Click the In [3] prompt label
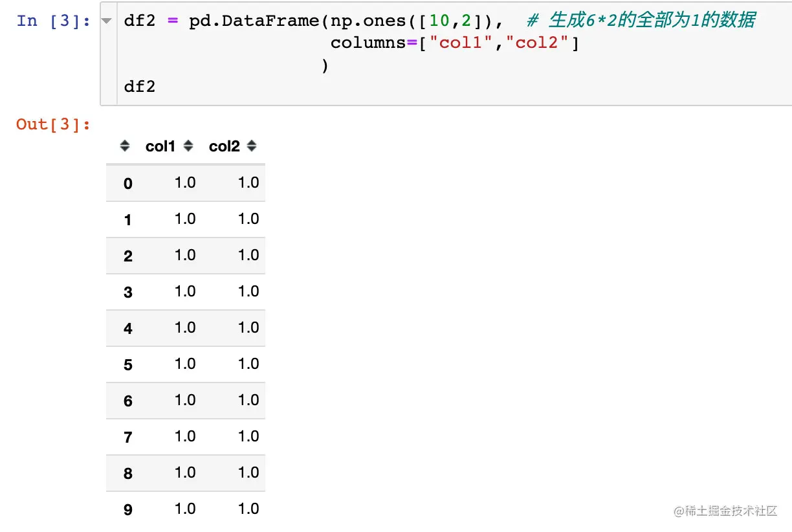The width and height of the screenshot is (792, 532). click(54, 21)
